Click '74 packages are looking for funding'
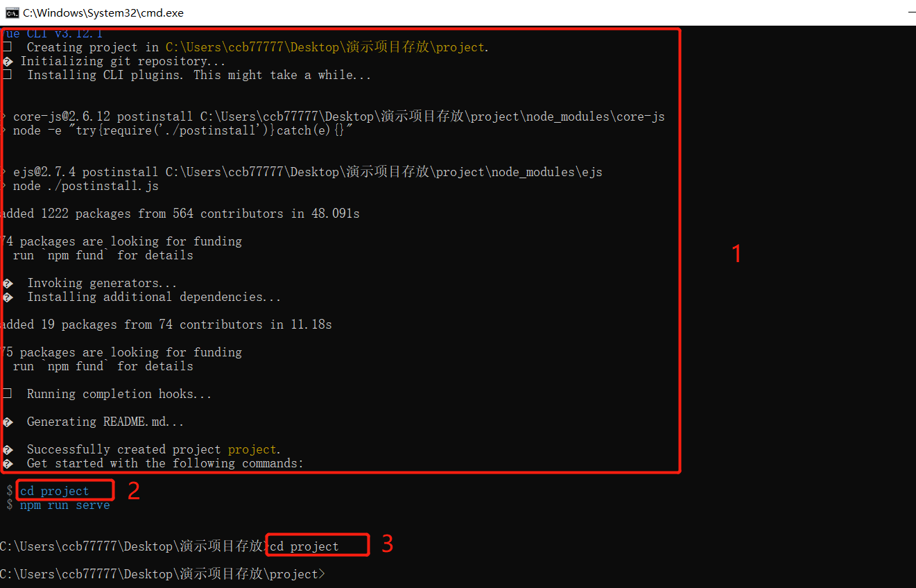Viewport: 916px width, 588px height. click(121, 241)
